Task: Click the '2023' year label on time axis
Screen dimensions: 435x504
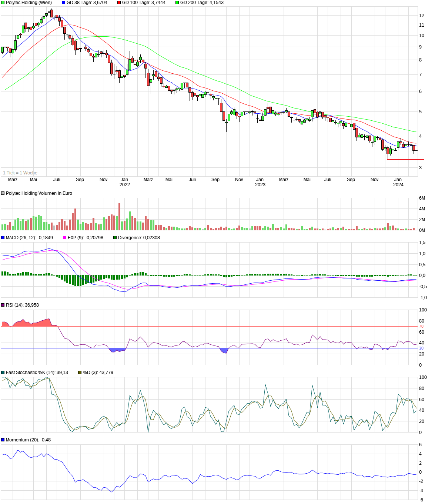Action: pyautogui.click(x=260, y=185)
